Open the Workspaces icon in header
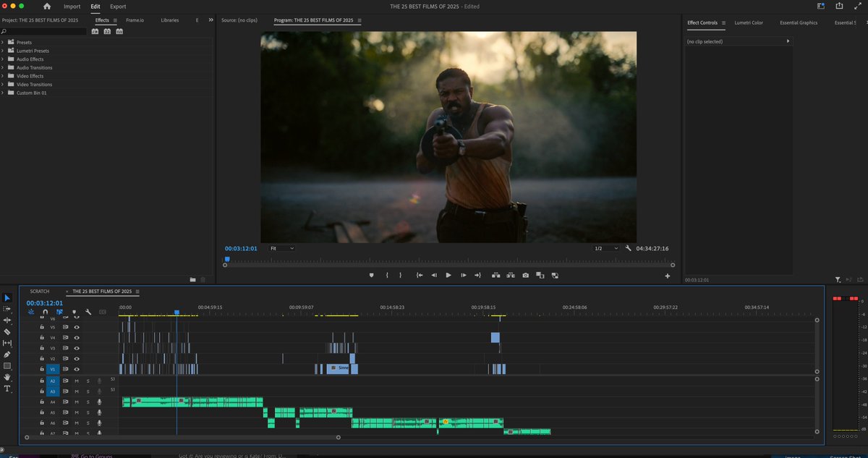 pos(821,6)
